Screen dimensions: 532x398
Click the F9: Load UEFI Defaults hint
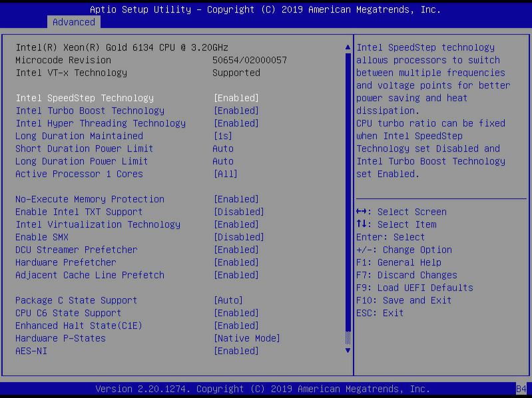415,288
